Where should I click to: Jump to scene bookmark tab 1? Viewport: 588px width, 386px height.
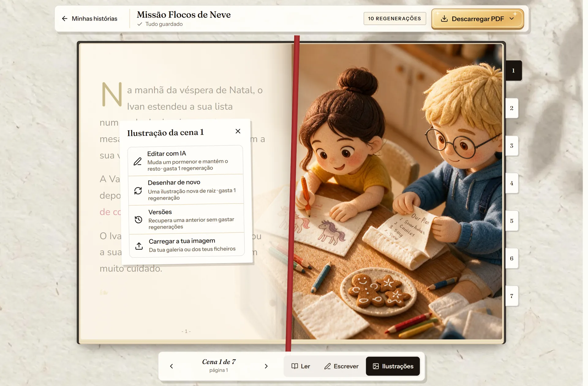point(514,71)
